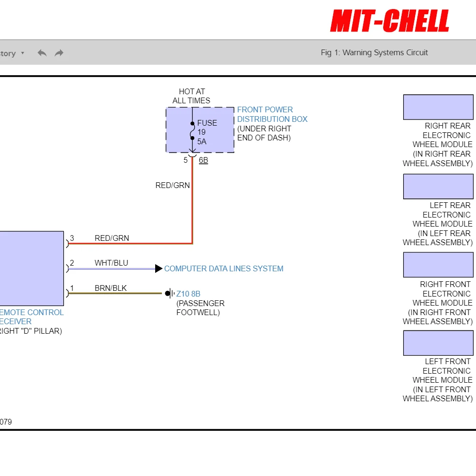This screenshot has width=476, height=476.
Task: Open Remote Control Receiver component link
Action: coord(31,317)
